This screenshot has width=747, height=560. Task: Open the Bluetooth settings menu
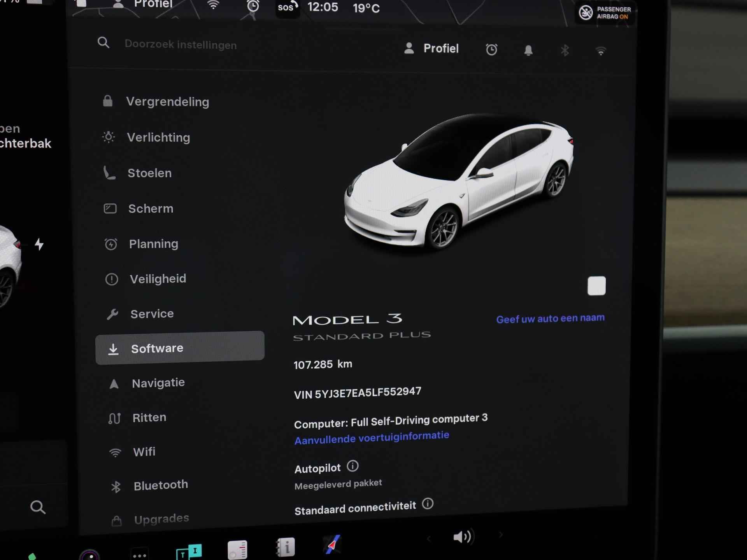point(160,485)
